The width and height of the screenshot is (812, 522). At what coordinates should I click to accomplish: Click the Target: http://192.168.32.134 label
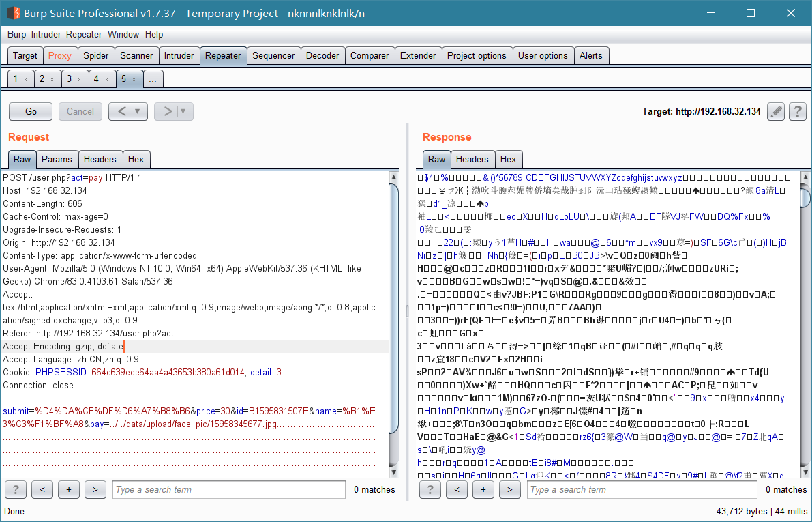pyautogui.click(x=701, y=111)
